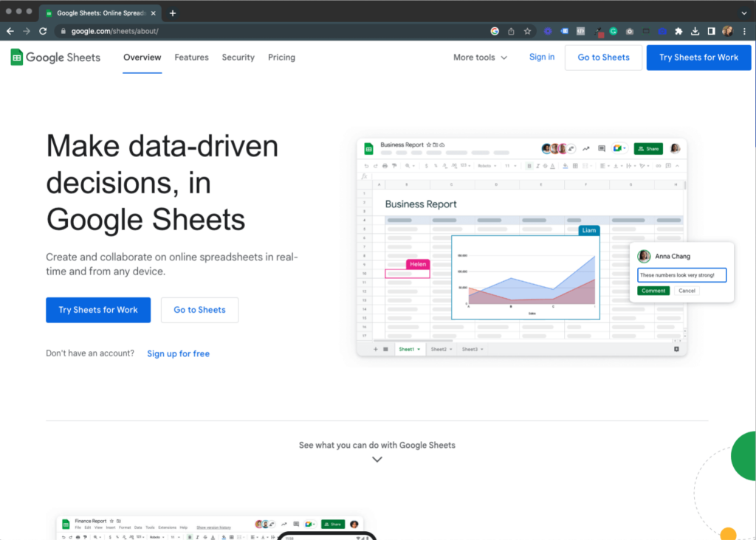This screenshot has height=540, width=756.
Task: Open a new browser tab
Action: (173, 13)
